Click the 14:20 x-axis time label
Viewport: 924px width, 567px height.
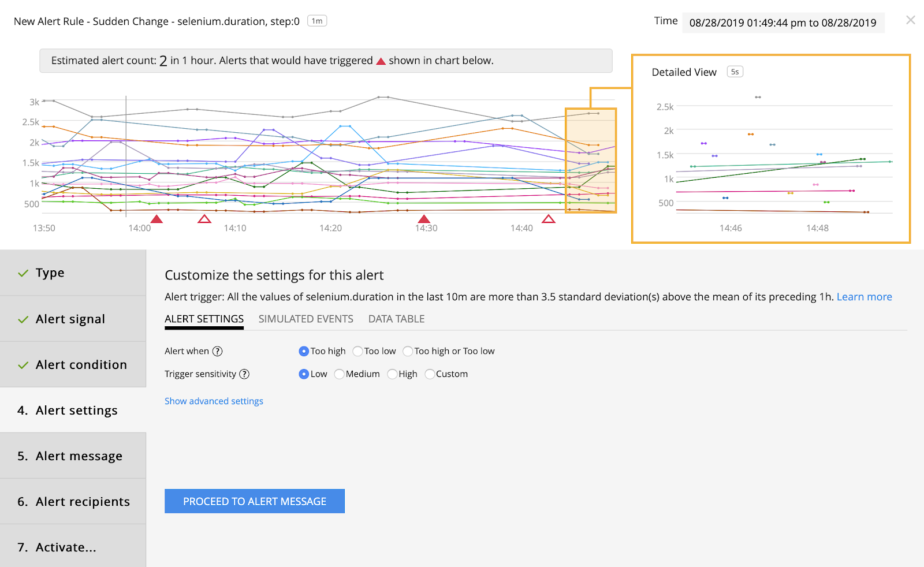[x=331, y=228]
